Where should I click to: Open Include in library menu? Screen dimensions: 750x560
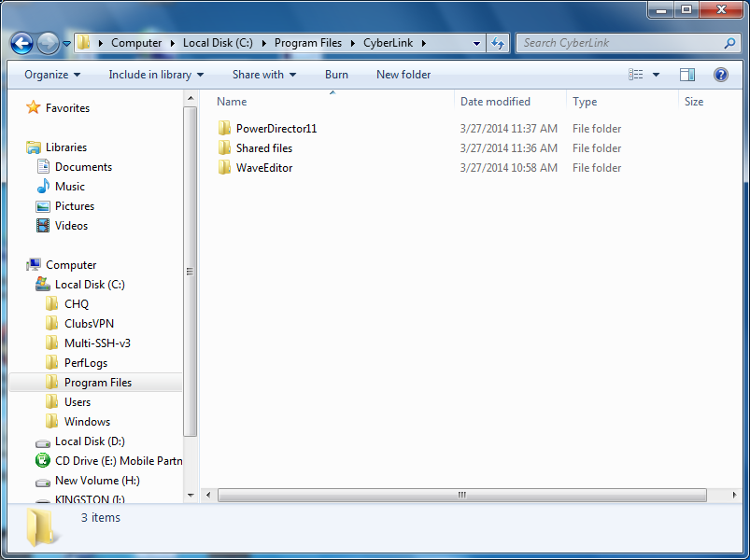click(156, 75)
